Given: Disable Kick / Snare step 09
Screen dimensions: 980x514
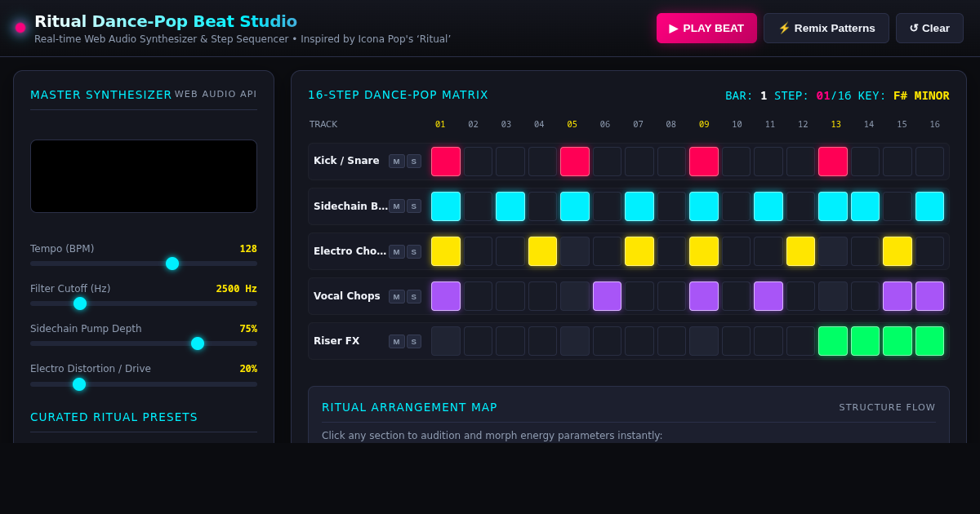Looking at the screenshot, I should (x=704, y=162).
